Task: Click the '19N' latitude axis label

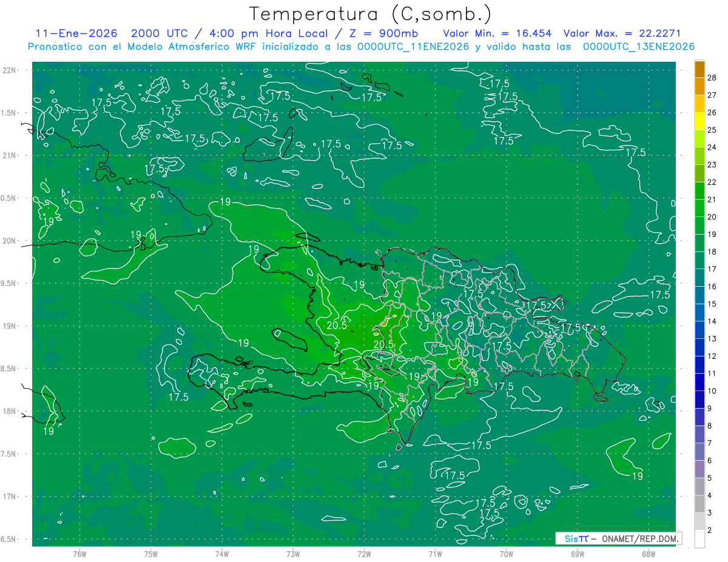Action: click(x=10, y=326)
